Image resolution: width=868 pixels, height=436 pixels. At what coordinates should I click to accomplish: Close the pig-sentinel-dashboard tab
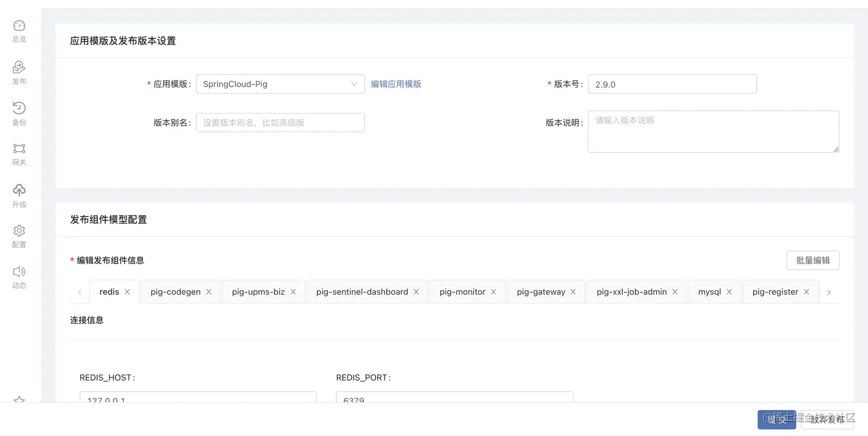point(416,292)
